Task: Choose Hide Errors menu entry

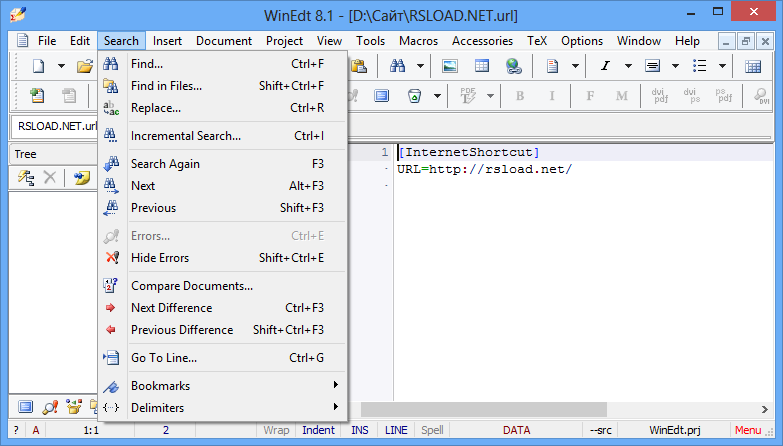Action: (x=223, y=258)
